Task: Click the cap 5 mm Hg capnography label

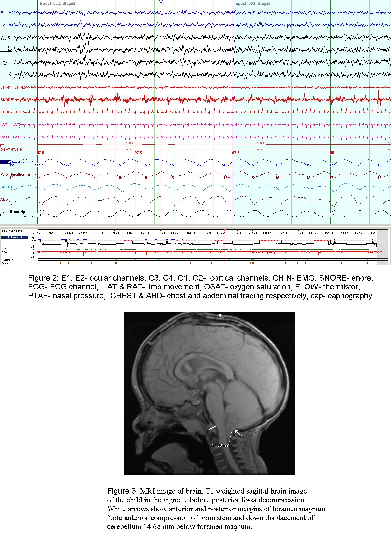Action: [x=13, y=212]
